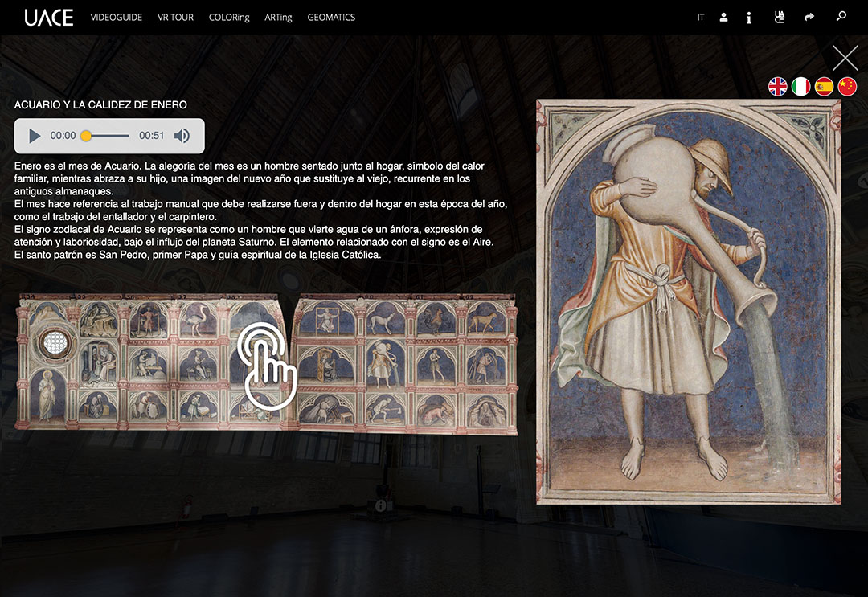Click the UACE logo home link
Image resolution: width=868 pixels, height=597 pixels.
click(48, 17)
